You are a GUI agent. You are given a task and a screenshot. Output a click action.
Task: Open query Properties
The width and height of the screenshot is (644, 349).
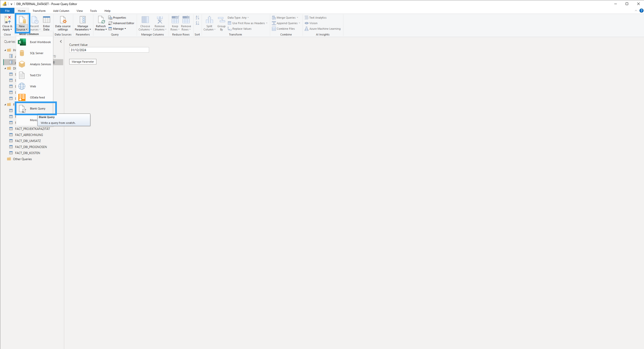coord(117,18)
